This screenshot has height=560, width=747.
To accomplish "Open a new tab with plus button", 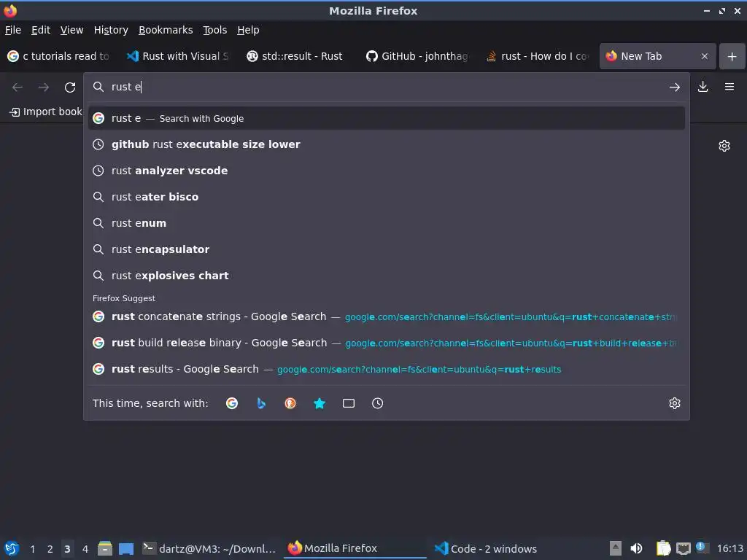I will [732, 56].
